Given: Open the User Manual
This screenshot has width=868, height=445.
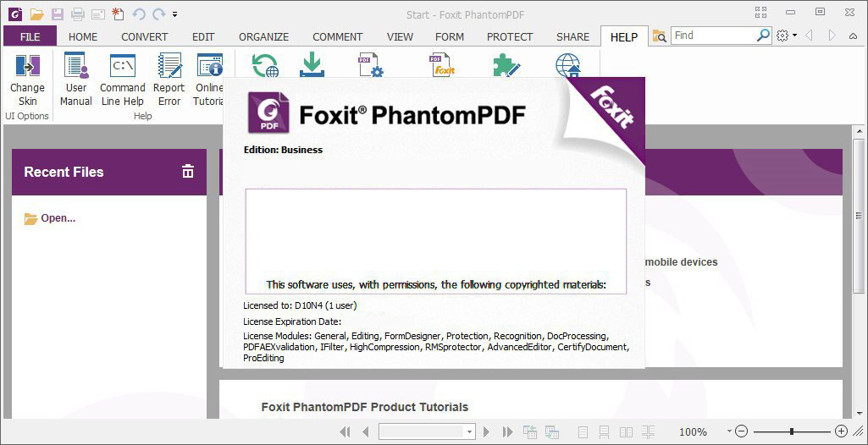Looking at the screenshot, I should pos(76,65).
